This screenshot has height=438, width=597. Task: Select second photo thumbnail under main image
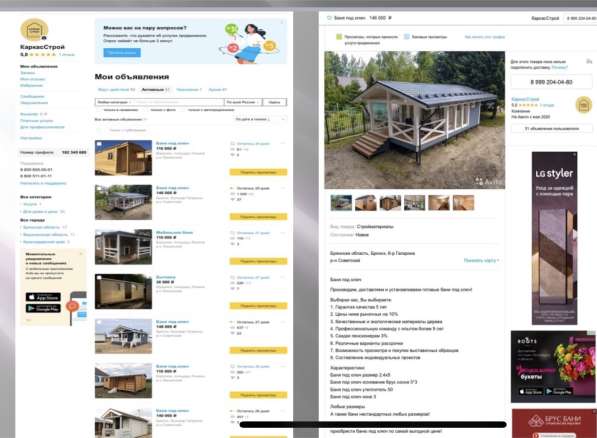(x=366, y=203)
